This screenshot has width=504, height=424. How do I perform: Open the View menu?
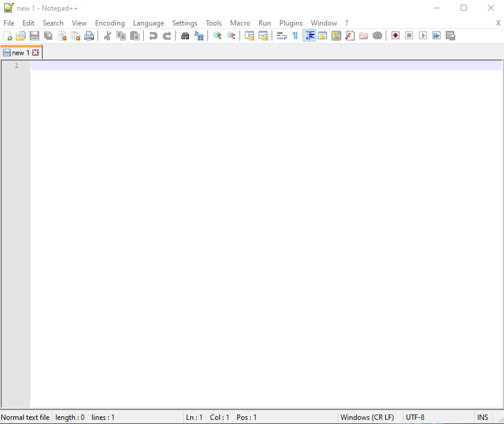79,23
